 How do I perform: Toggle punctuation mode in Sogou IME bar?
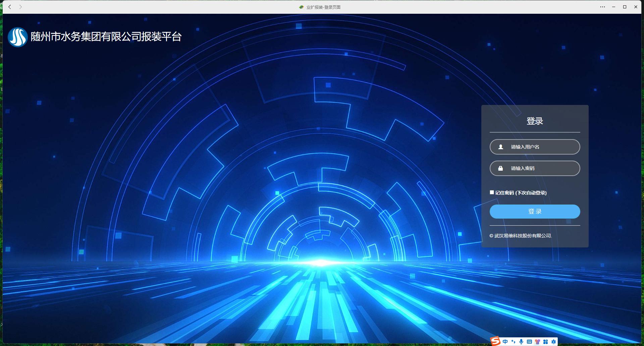coord(513,342)
